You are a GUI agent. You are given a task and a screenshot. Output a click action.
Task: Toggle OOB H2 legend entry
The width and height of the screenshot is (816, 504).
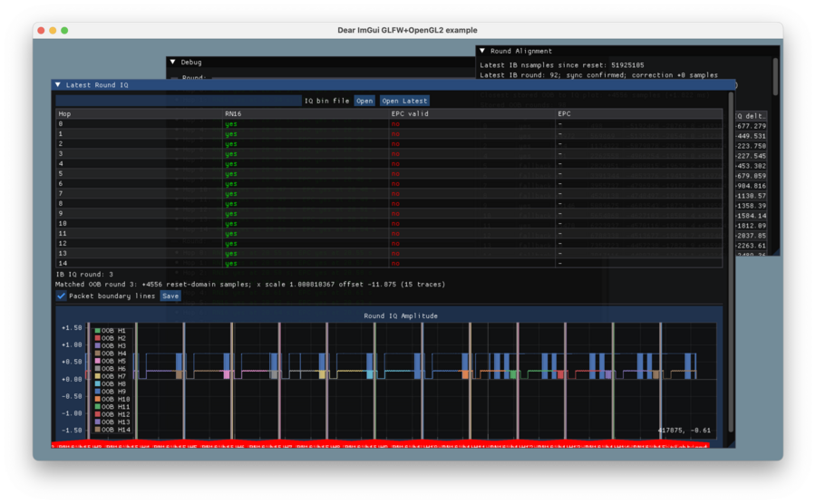[110, 338]
